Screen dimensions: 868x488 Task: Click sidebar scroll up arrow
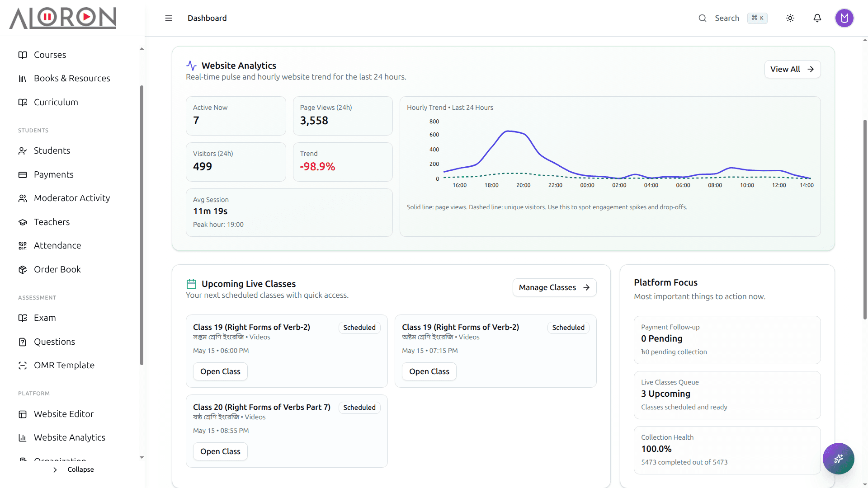pos(142,49)
